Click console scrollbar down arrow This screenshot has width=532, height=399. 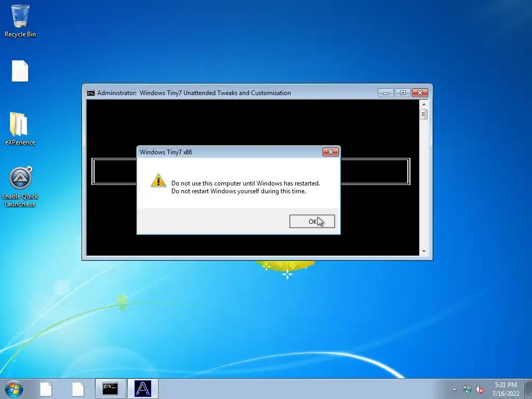click(x=424, y=251)
